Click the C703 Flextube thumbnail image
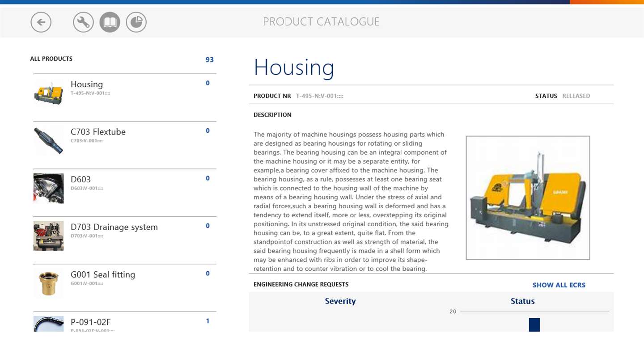The image size is (644, 362). tap(48, 140)
